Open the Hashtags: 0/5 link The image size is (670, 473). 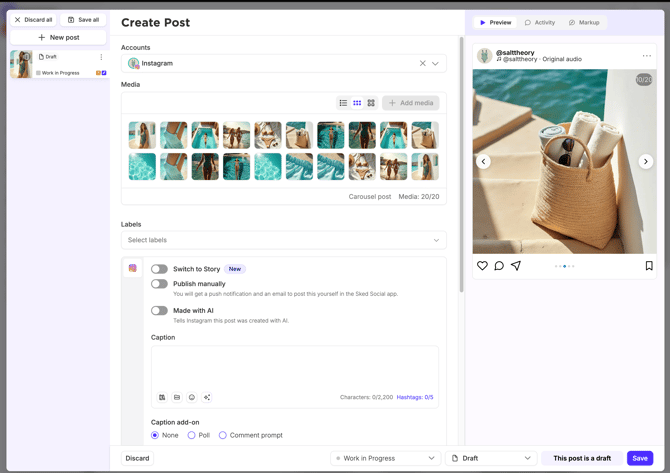coord(415,397)
